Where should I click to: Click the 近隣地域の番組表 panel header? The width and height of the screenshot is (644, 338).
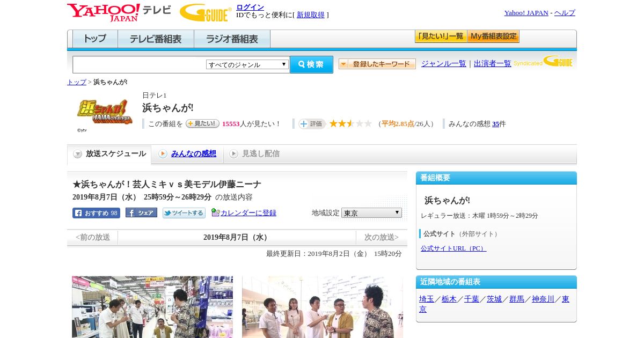pyautogui.click(x=496, y=282)
